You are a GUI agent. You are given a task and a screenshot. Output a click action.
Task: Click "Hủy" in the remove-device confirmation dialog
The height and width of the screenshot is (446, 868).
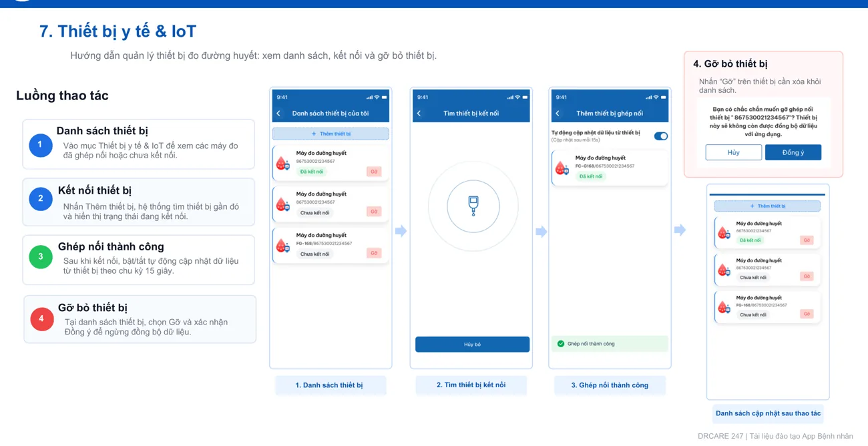pos(733,152)
